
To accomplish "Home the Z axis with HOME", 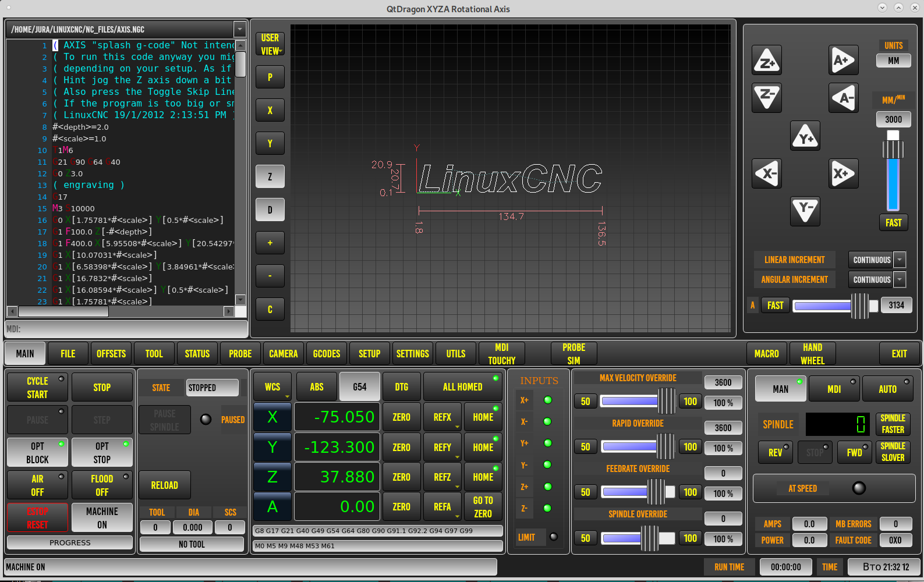I will 483,477.
